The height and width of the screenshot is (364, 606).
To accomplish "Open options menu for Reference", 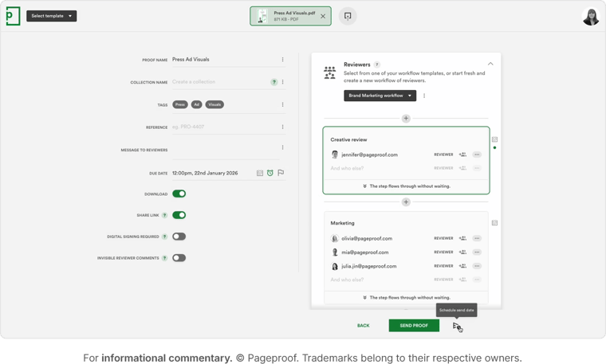I will tap(282, 127).
